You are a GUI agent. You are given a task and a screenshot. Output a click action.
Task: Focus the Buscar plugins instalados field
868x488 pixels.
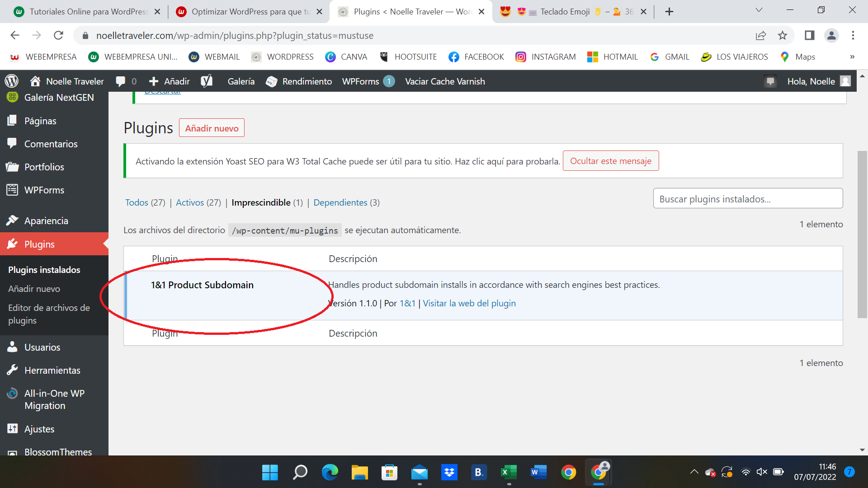pyautogui.click(x=748, y=198)
